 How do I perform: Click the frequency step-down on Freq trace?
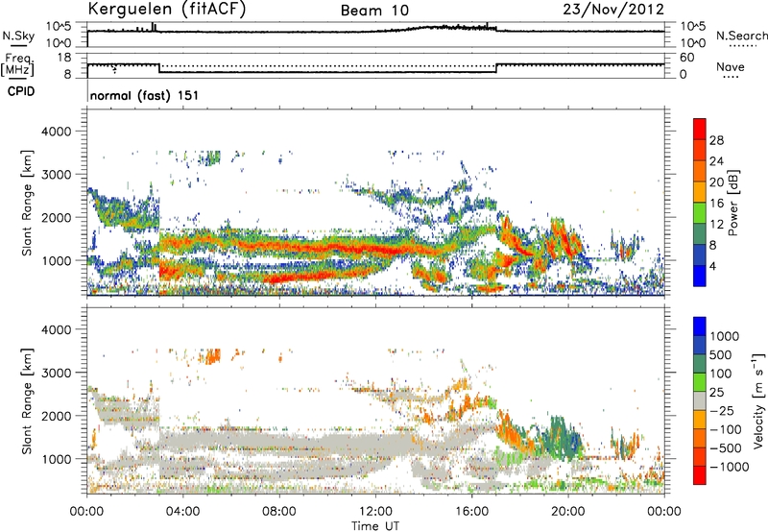(x=159, y=68)
